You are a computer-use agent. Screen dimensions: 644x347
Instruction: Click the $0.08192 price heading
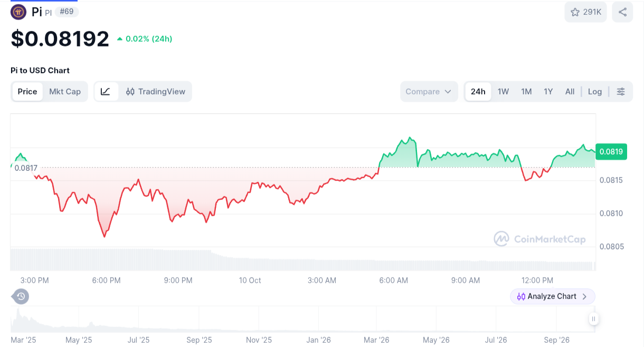tap(60, 39)
